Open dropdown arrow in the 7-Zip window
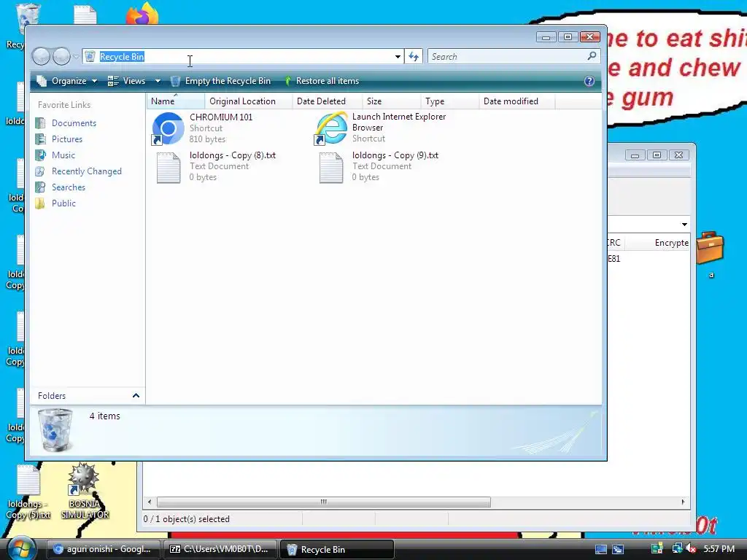This screenshot has height=560, width=747. 684,225
